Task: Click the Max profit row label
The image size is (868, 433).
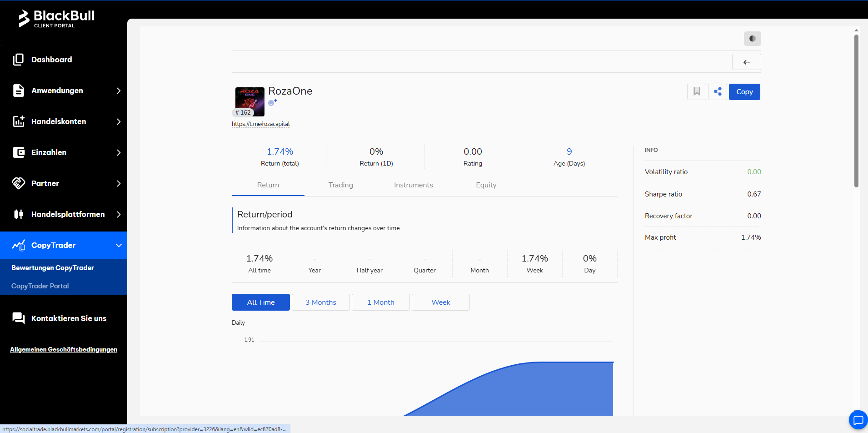Action: tap(660, 237)
